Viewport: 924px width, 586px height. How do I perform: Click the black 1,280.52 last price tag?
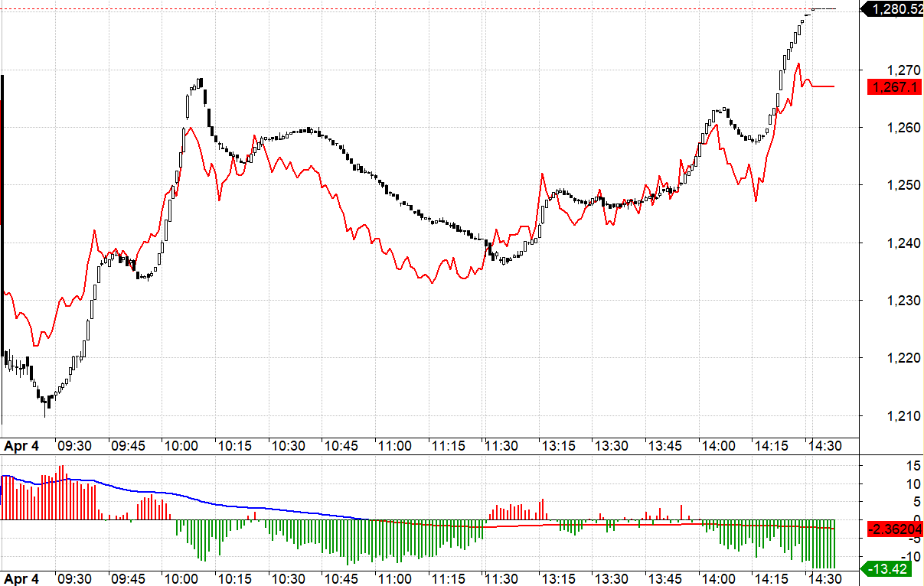point(893,9)
